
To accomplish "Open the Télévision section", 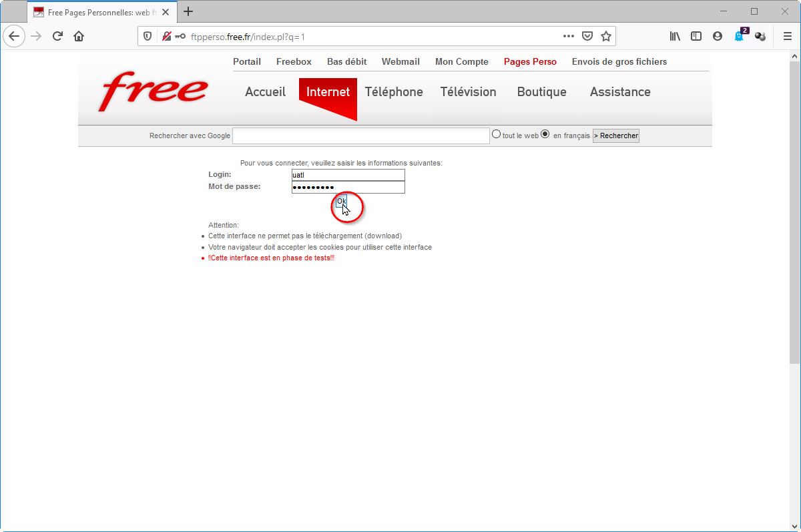I will (468, 92).
